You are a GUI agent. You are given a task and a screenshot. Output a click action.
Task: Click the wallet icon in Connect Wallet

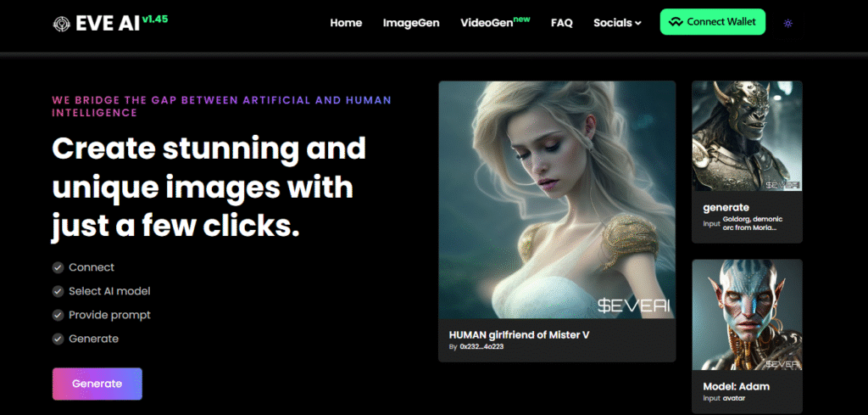[x=675, y=22]
